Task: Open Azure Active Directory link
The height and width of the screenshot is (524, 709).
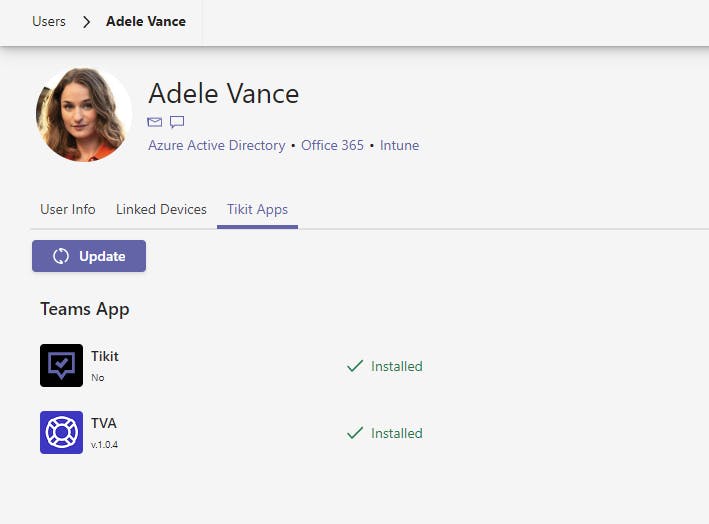Action: pos(217,145)
